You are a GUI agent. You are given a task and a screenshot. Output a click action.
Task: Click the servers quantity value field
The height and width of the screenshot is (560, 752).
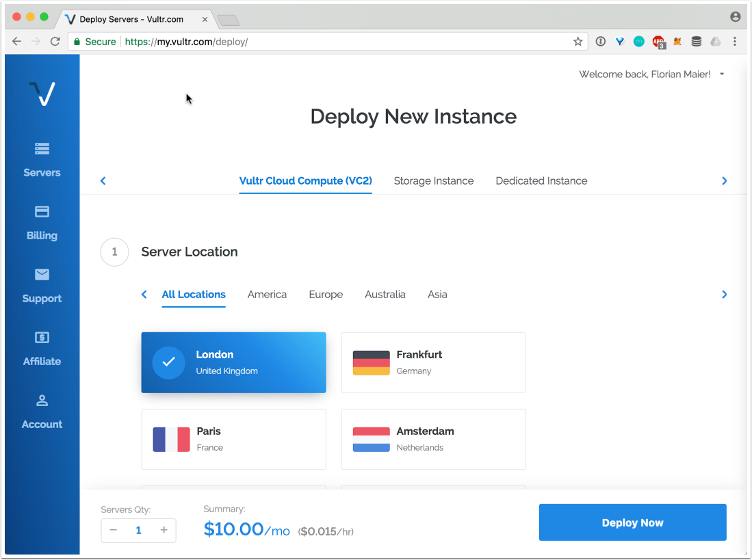(139, 531)
